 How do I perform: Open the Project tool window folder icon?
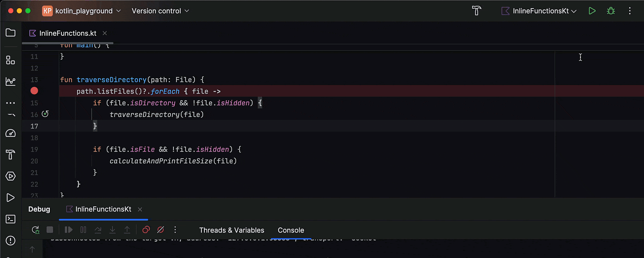[x=10, y=32]
